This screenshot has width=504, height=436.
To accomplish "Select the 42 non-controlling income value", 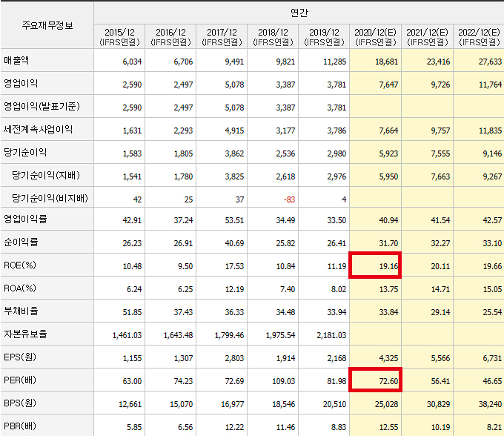I will click(x=137, y=199).
